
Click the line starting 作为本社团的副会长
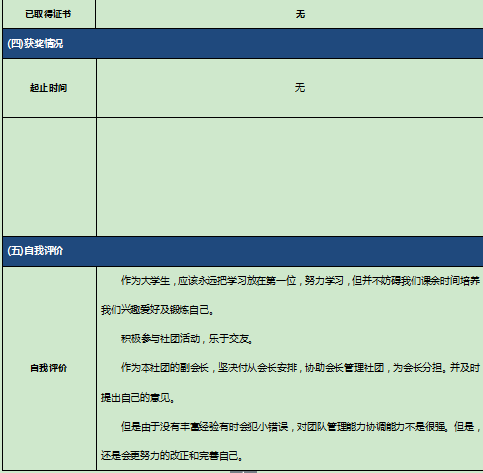300,368
